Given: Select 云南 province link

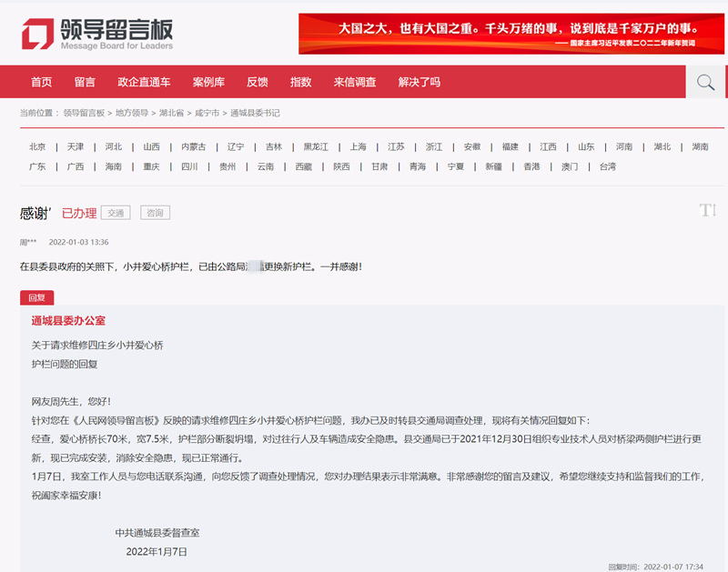Looking at the screenshot, I should pyautogui.click(x=266, y=166).
